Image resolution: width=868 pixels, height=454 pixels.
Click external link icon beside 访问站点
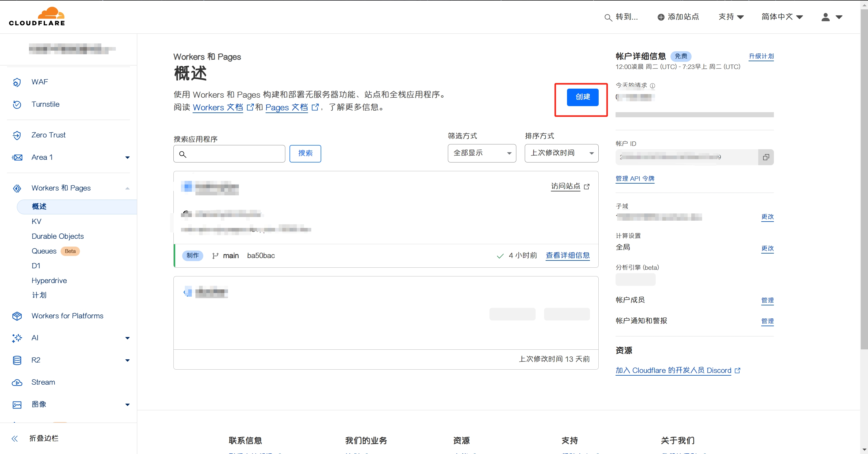pyautogui.click(x=587, y=187)
